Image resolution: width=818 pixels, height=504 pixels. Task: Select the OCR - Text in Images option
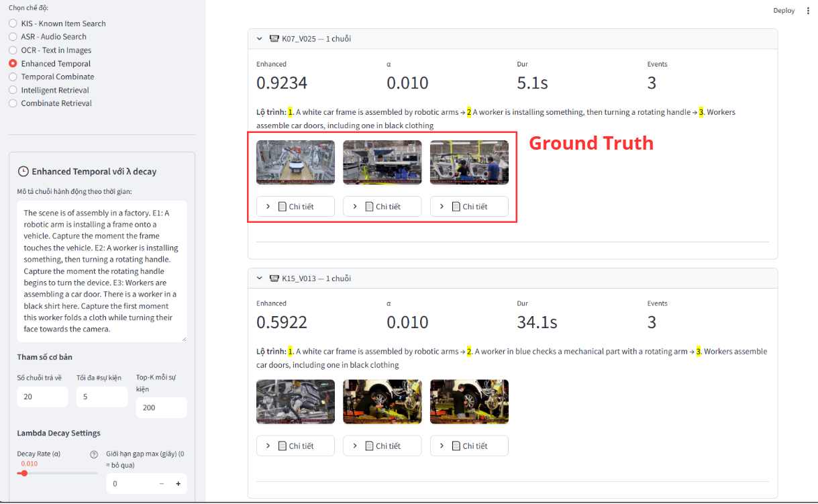coord(13,50)
